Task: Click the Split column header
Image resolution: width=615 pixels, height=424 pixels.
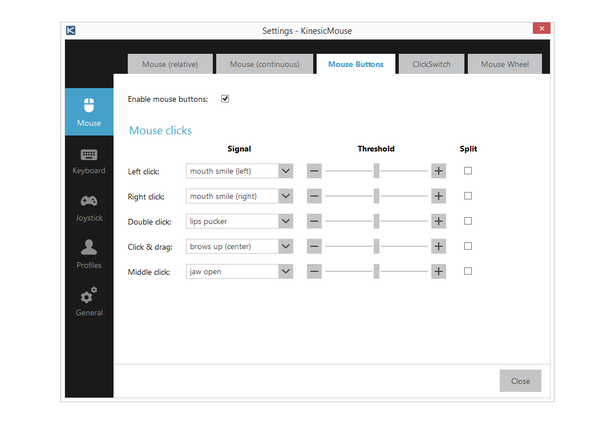Action: click(468, 149)
